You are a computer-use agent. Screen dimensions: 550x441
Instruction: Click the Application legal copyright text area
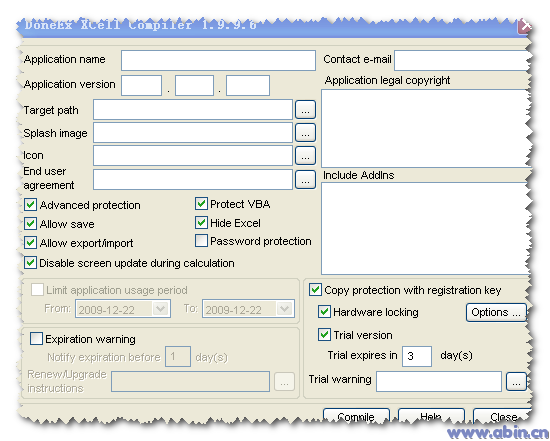pos(425,128)
